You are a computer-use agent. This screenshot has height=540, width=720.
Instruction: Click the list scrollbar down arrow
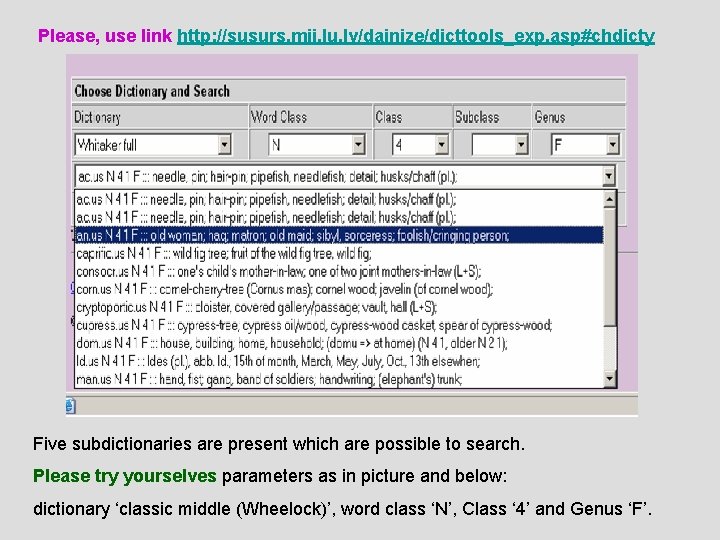609,379
